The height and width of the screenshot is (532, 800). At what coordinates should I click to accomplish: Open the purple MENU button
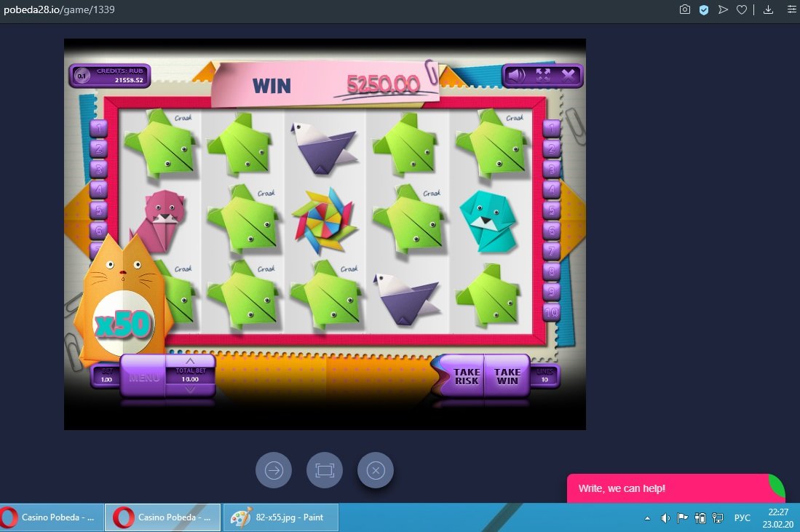[143, 378]
